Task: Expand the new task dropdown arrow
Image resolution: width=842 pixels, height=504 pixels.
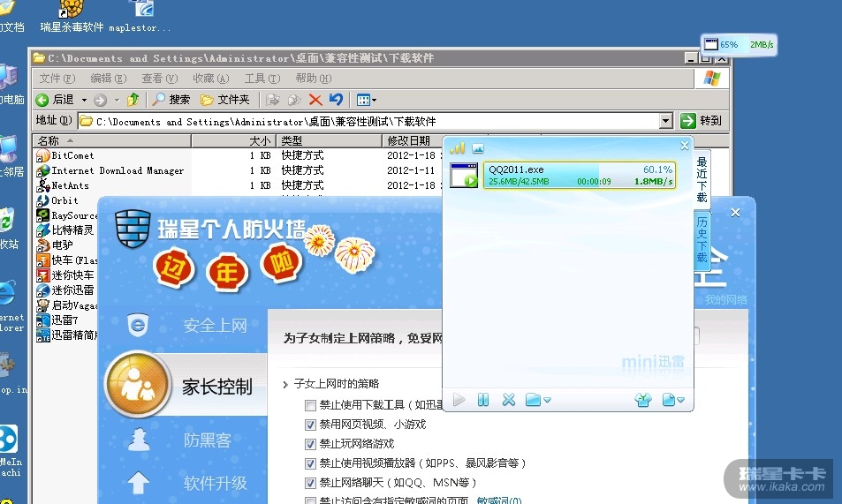Action: point(681,401)
